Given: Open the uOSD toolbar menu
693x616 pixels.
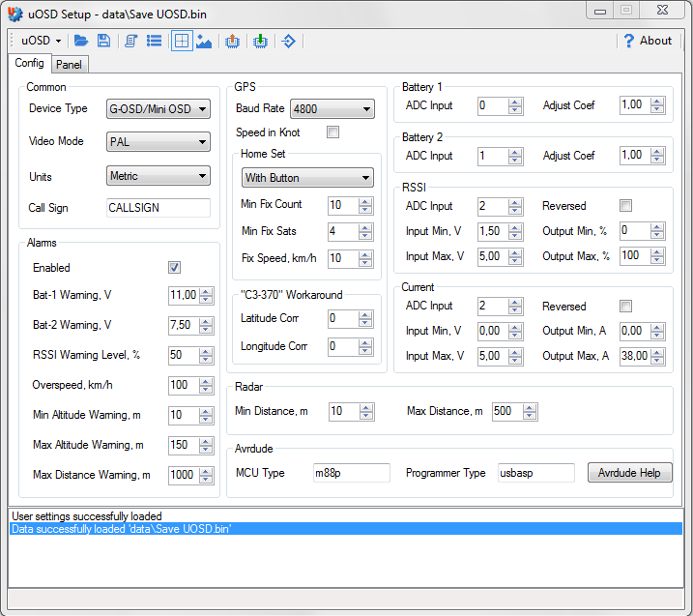Looking at the screenshot, I should 41,41.
